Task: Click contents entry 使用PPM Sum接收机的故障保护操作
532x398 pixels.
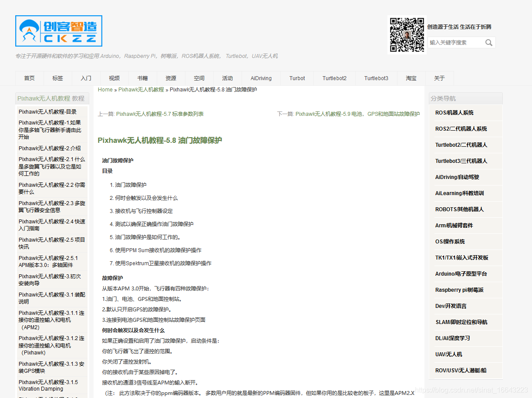Action: click(x=158, y=250)
